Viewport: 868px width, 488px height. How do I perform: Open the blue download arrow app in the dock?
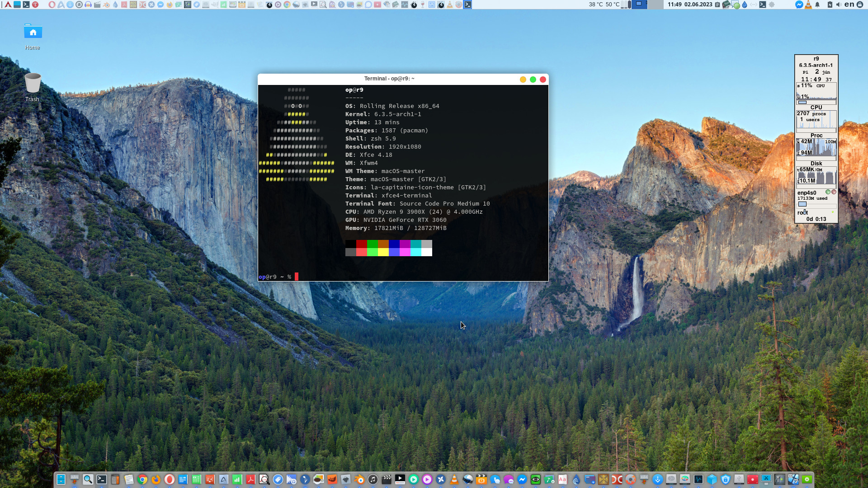point(658,479)
